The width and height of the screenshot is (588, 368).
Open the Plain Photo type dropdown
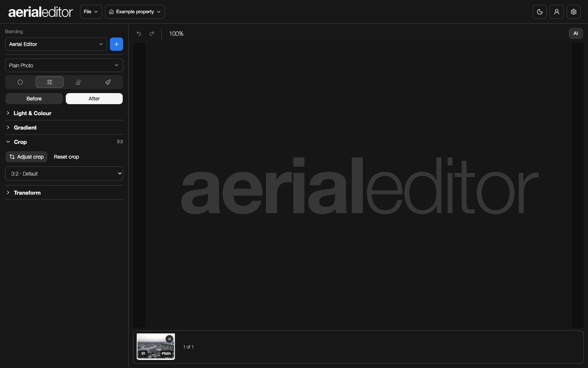pyautogui.click(x=64, y=66)
